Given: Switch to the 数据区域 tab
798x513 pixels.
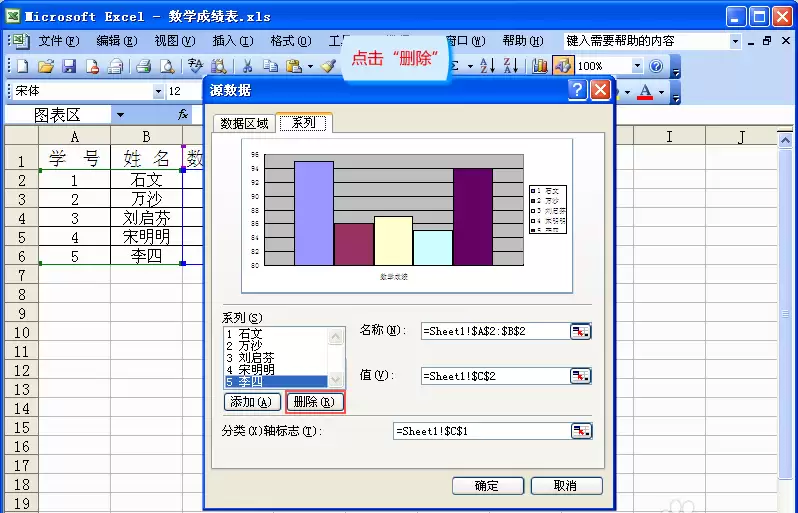Looking at the screenshot, I should pyautogui.click(x=244, y=123).
